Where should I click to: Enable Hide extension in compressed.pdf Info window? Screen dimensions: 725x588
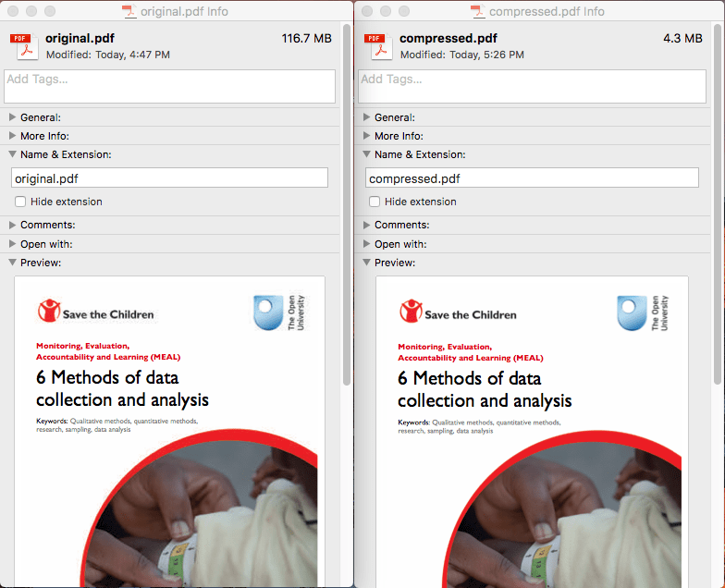(x=375, y=202)
